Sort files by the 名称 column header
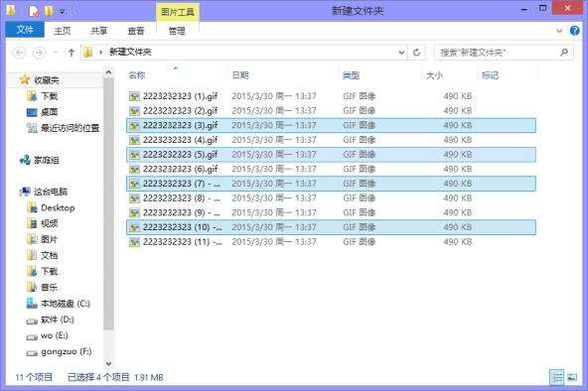Viewport: 588px width, 391px height. click(x=136, y=75)
